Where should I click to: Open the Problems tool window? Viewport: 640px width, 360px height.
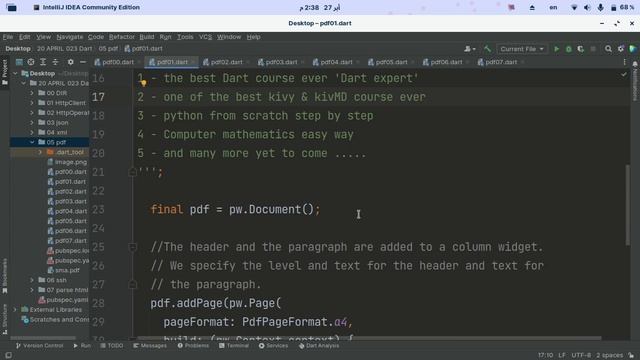(x=193, y=346)
